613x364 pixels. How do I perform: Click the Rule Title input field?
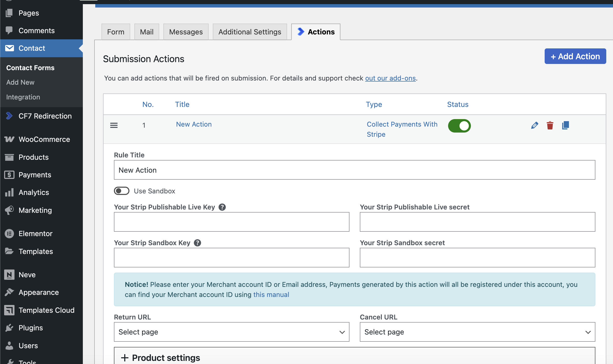tap(354, 170)
